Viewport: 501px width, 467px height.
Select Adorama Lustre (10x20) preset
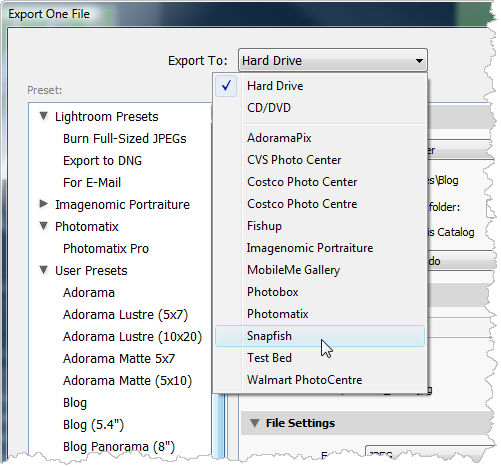[133, 337]
